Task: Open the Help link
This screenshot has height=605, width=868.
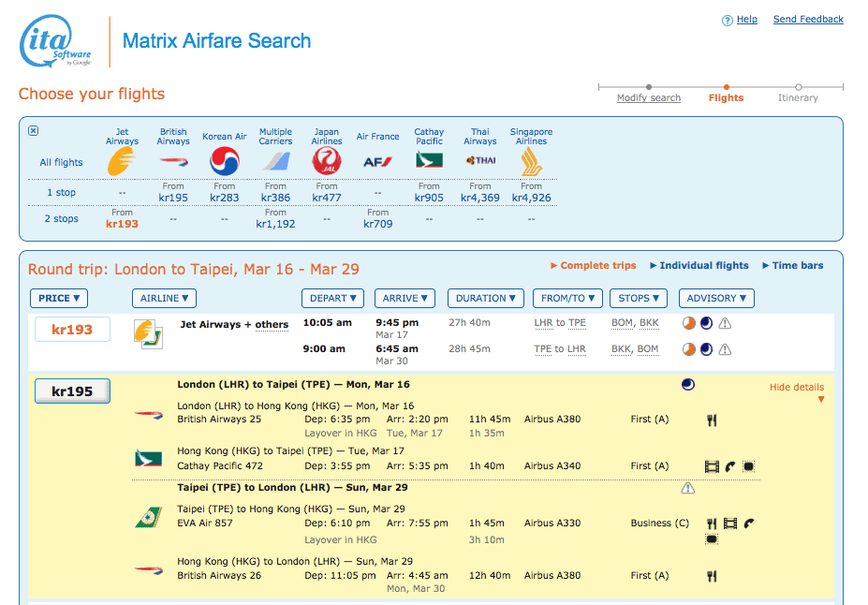Action: 747,20
